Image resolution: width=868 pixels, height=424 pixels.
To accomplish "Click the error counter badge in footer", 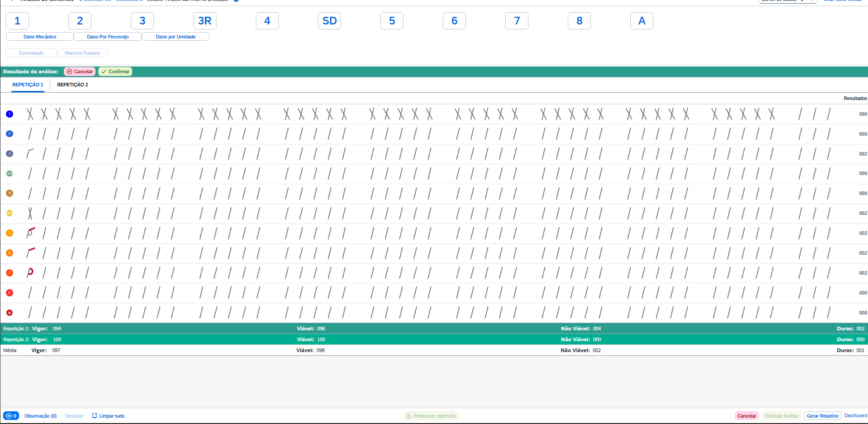I will pyautogui.click(x=11, y=416).
